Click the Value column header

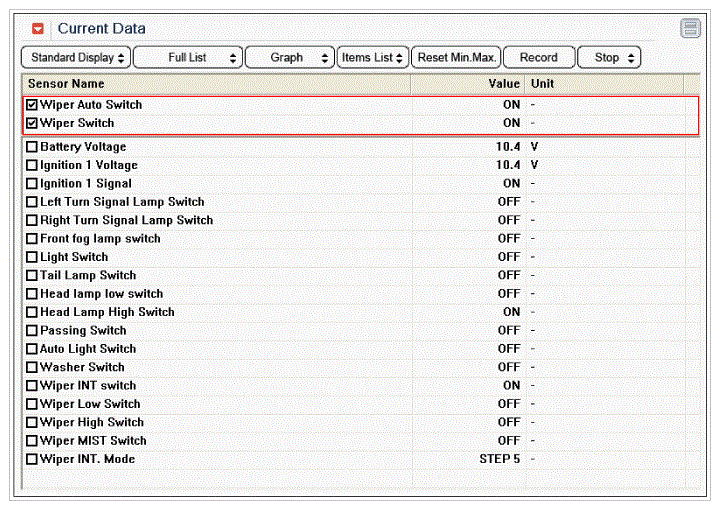(x=503, y=84)
